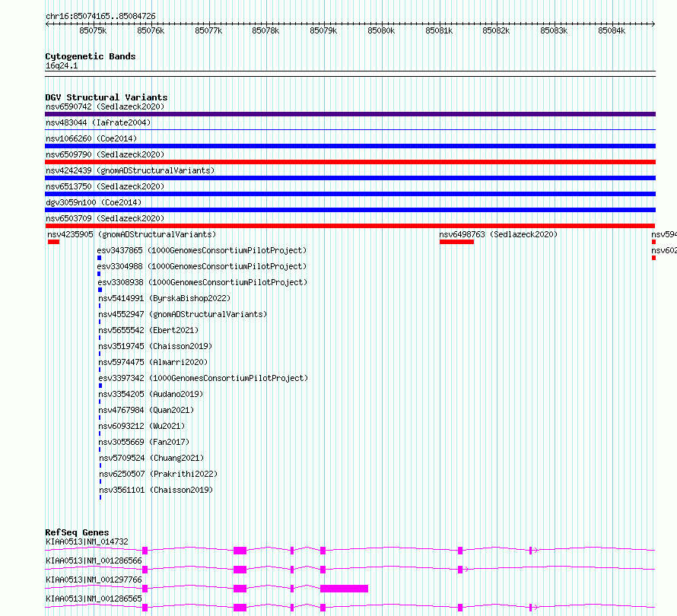Click the wide last exon of NM_001297766
The height and width of the screenshot is (616, 677).
344,589
